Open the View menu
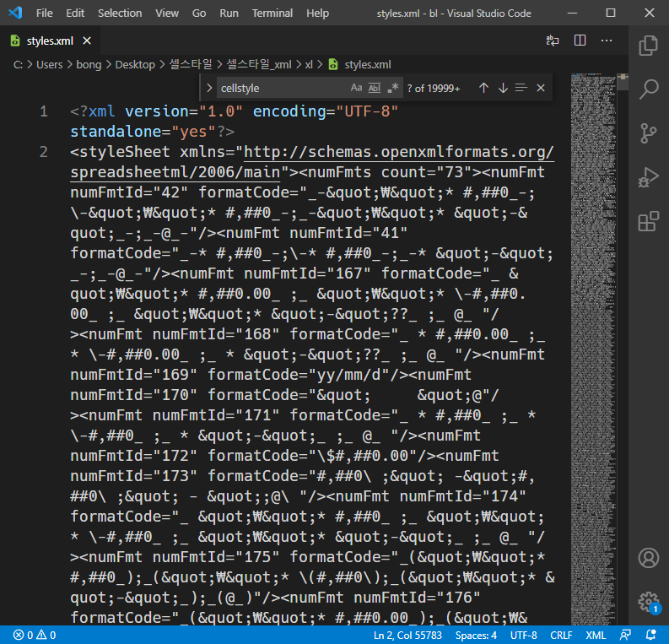 tap(167, 14)
